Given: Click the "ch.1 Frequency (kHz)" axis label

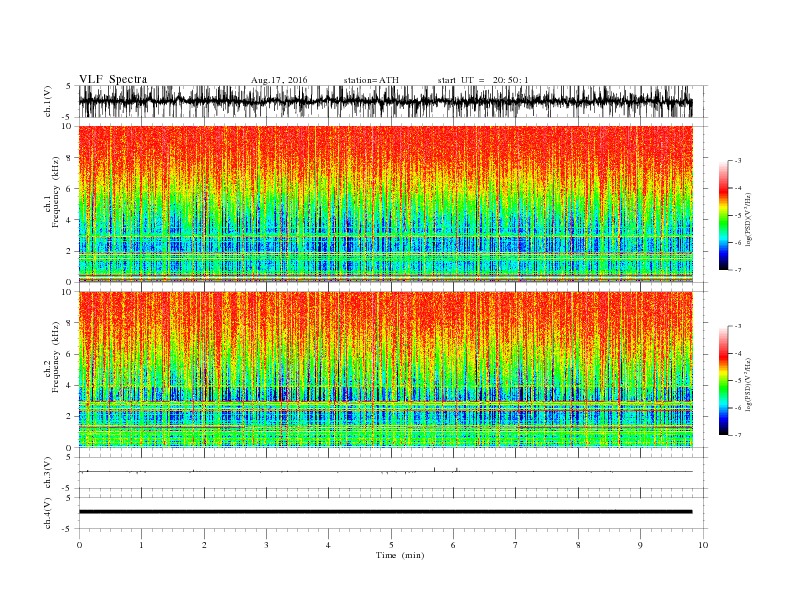Looking at the screenshot, I should pos(52,192).
